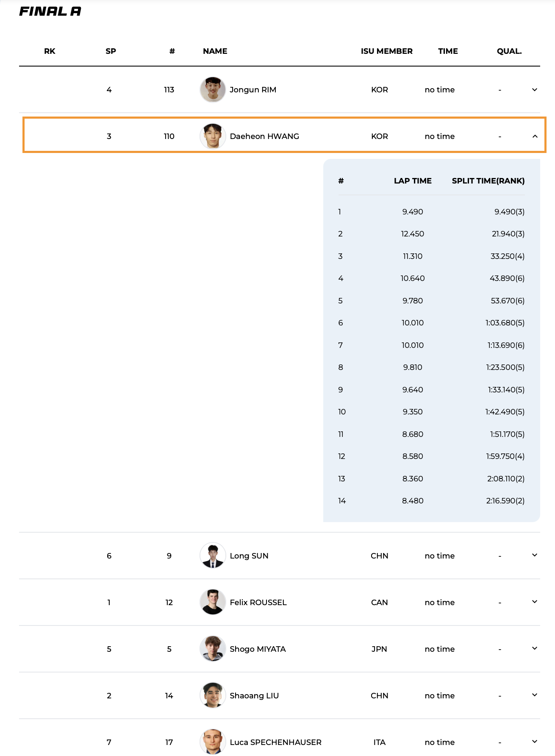The width and height of the screenshot is (555, 756).
Task: Collapse Daeheon HWANG lap details chevron
Action: pos(535,136)
